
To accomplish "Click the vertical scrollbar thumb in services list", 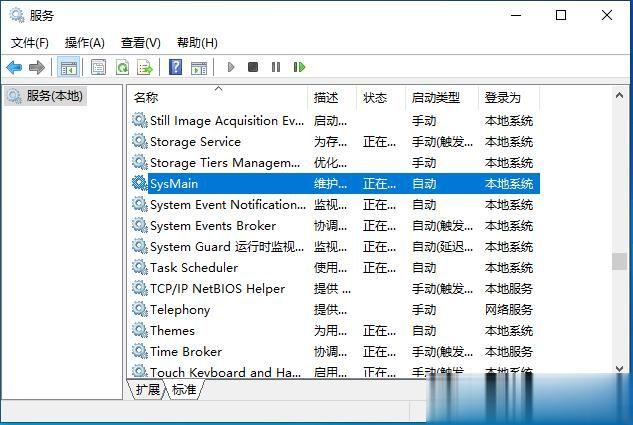I will coord(619,261).
